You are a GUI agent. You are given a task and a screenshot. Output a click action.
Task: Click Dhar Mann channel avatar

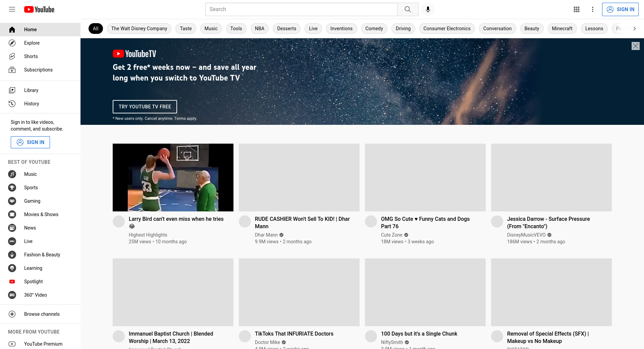tap(245, 221)
